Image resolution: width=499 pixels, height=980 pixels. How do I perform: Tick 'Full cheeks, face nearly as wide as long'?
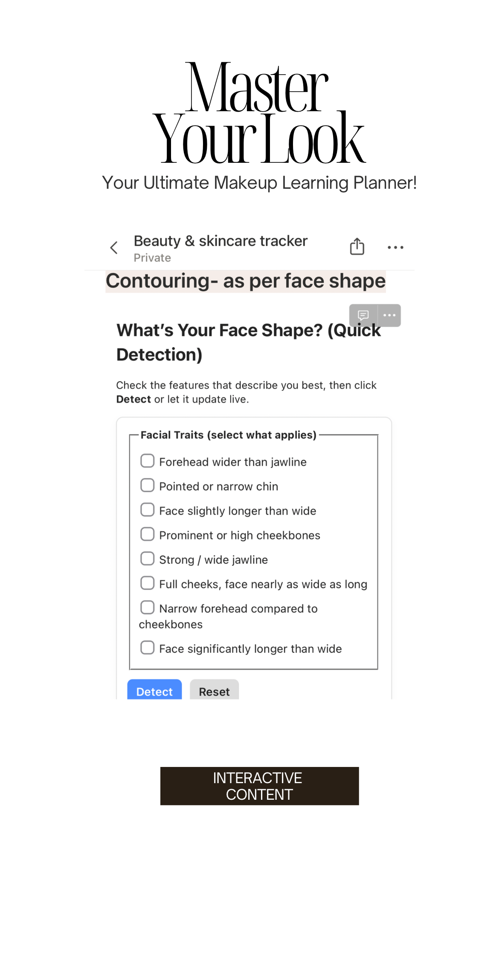pos(148,583)
